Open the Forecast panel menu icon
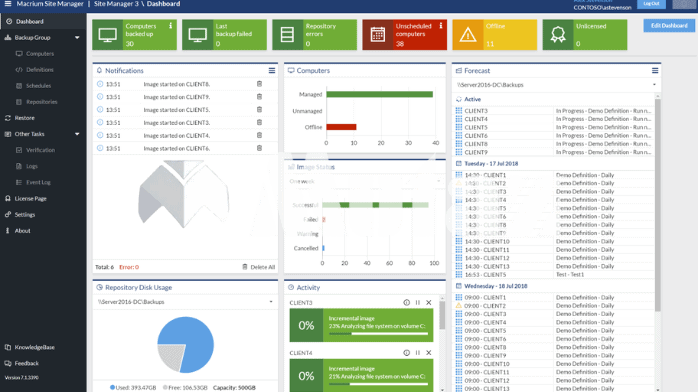 click(655, 71)
